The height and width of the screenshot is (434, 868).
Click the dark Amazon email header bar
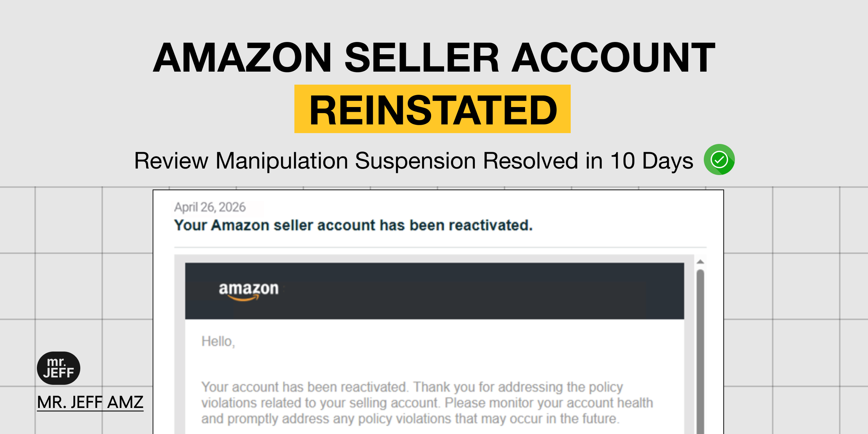click(434, 291)
